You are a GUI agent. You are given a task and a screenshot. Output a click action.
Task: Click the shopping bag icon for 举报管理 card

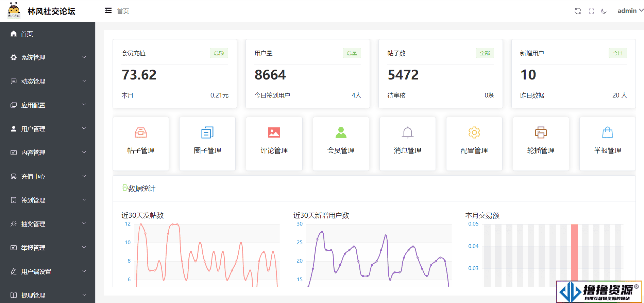click(x=608, y=132)
